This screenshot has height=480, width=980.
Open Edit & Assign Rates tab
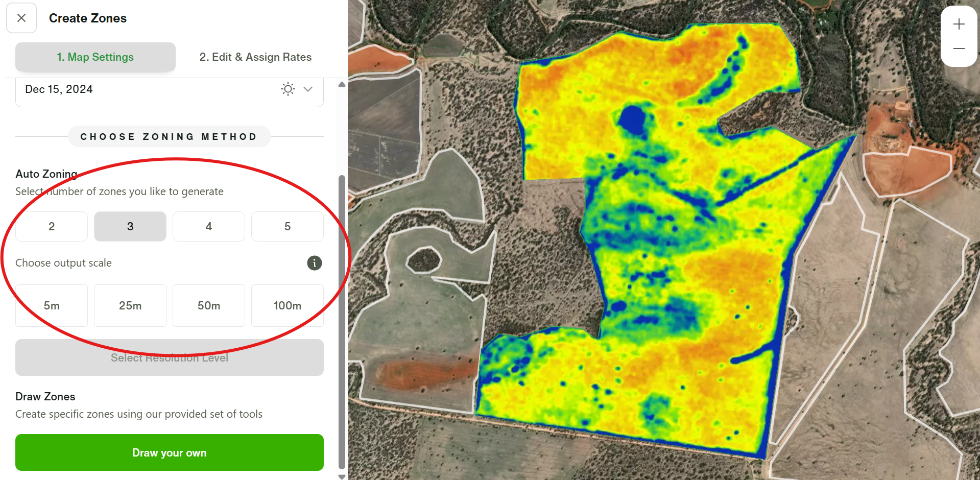pyautogui.click(x=255, y=57)
